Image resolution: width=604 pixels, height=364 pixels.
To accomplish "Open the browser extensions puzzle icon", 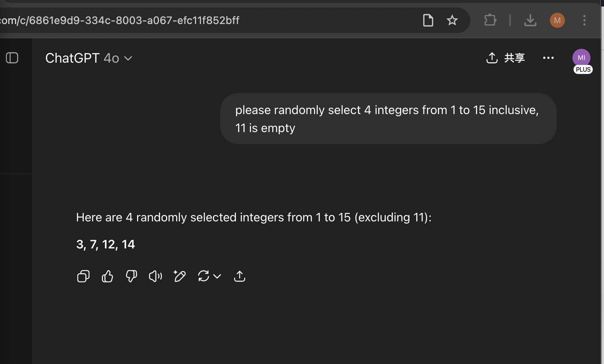I will coord(490,20).
